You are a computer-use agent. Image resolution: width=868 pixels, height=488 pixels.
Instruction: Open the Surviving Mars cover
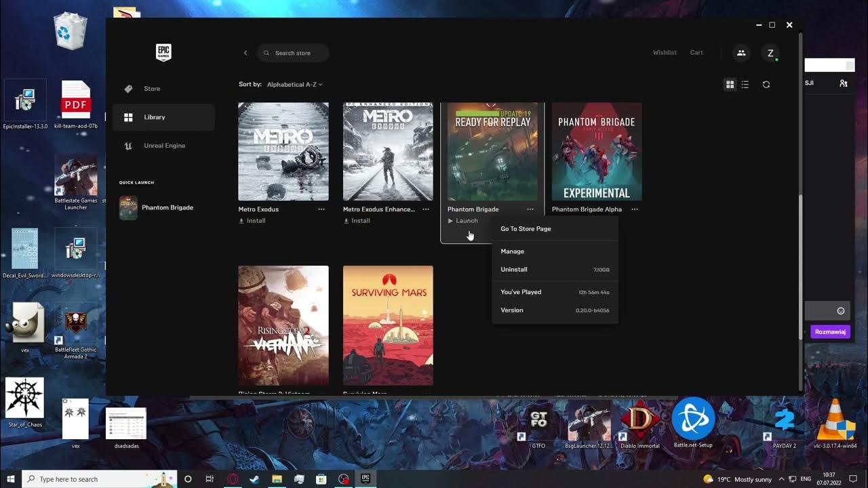pos(388,325)
